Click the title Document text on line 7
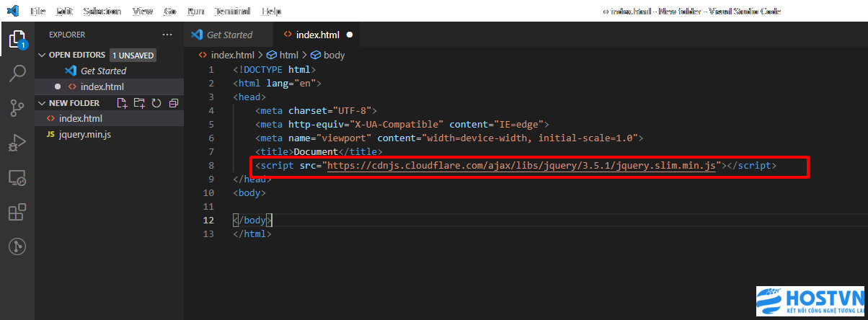868x320 pixels. [x=319, y=152]
